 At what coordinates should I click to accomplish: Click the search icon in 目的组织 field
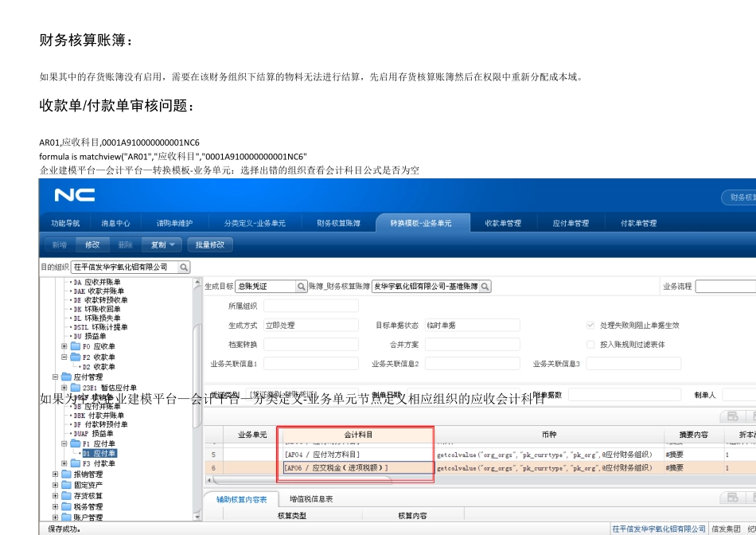[x=184, y=267]
